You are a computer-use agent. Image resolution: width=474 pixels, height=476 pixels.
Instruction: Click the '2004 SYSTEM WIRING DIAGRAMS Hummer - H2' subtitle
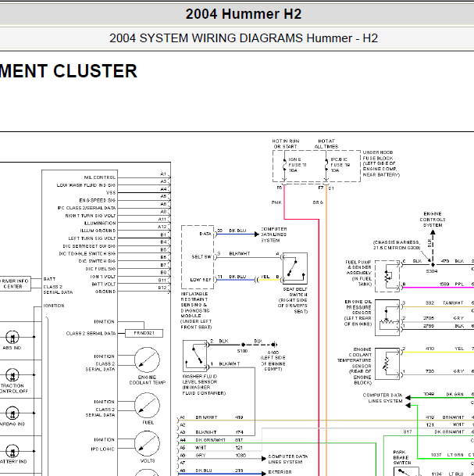(x=243, y=38)
